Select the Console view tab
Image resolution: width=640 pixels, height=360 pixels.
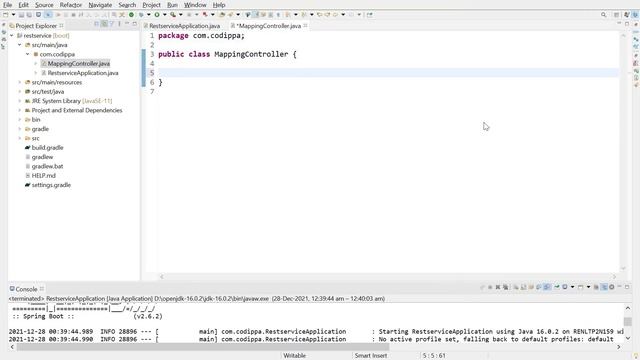pos(27,289)
